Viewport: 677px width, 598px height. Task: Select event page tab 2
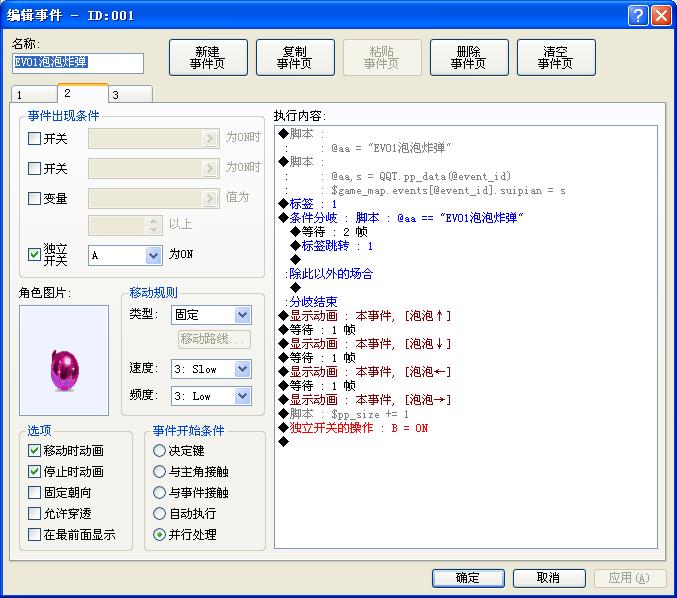(x=82, y=93)
